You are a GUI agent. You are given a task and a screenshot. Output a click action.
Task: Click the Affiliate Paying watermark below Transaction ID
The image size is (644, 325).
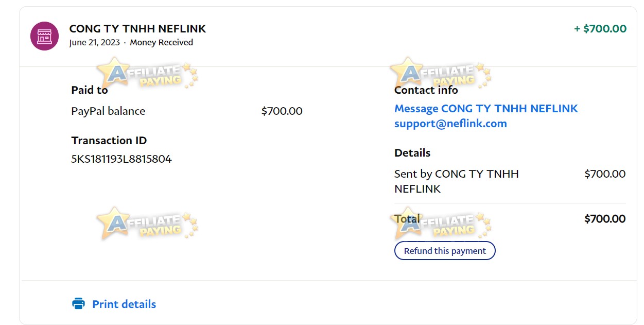click(147, 223)
